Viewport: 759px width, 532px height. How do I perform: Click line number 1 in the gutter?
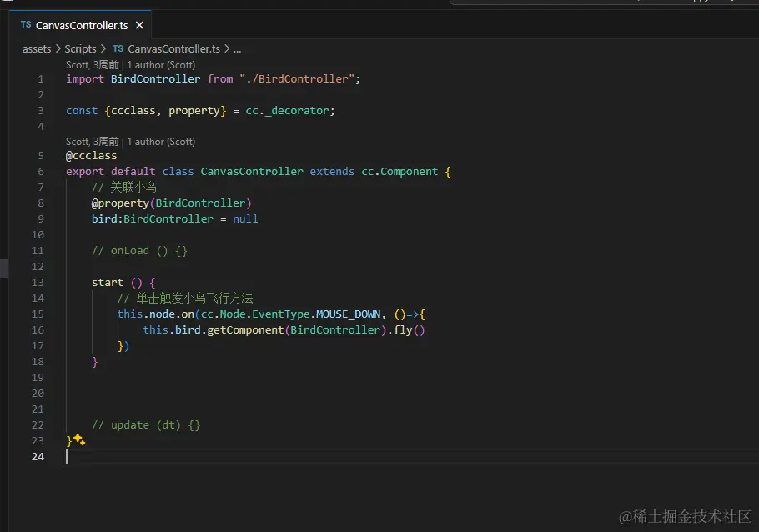click(x=41, y=79)
